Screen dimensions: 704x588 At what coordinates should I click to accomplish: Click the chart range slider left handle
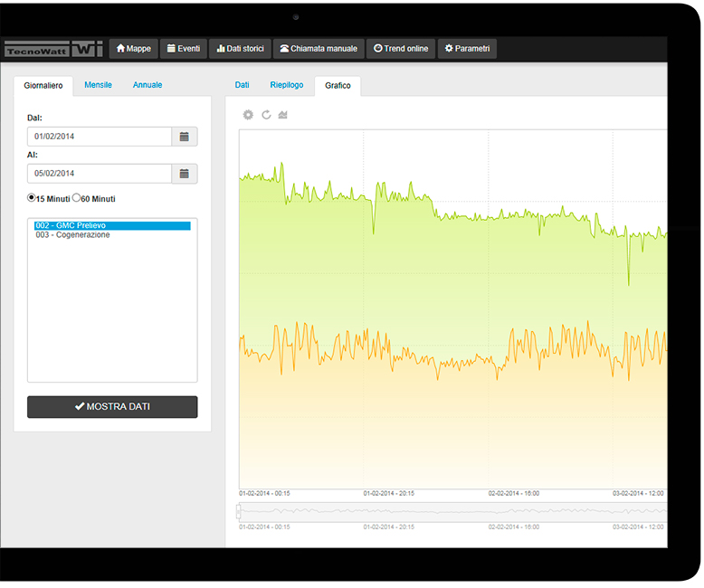click(x=239, y=512)
